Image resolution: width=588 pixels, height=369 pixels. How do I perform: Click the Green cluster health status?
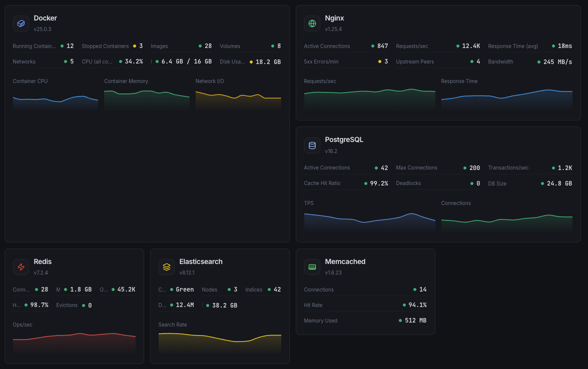click(184, 289)
